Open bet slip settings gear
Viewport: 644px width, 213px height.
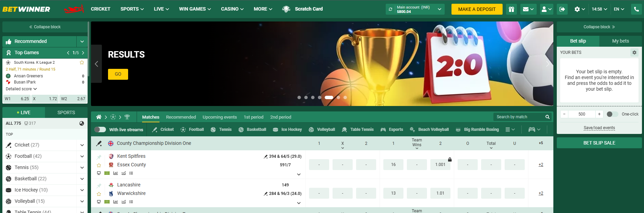pyautogui.click(x=634, y=52)
